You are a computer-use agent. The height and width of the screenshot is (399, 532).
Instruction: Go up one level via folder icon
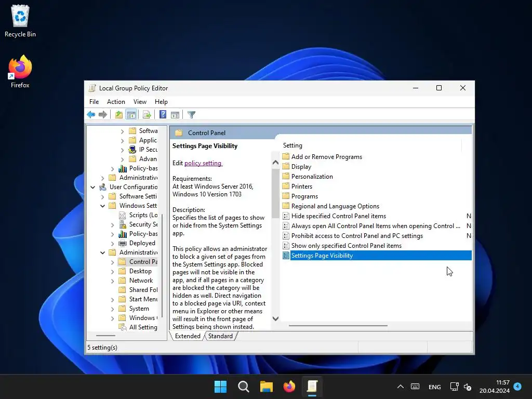[x=119, y=115]
